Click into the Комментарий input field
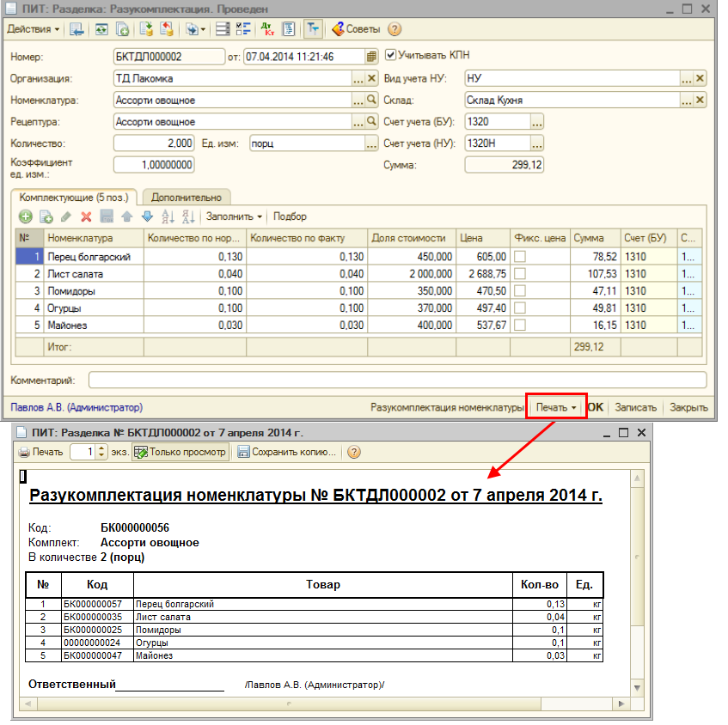 pos(396,380)
